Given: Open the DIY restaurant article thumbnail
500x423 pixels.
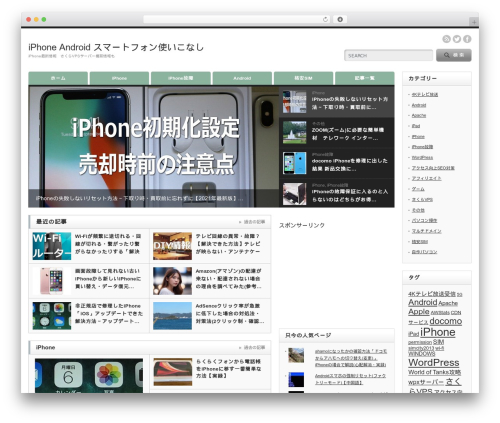Looking at the screenshot, I should pos(172,246).
